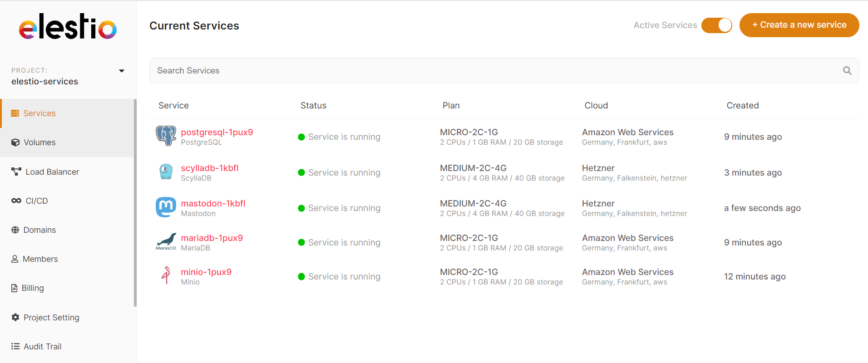The image size is (868, 363).
Task: Focus the Search Services input field
Action: pyautogui.click(x=495, y=71)
